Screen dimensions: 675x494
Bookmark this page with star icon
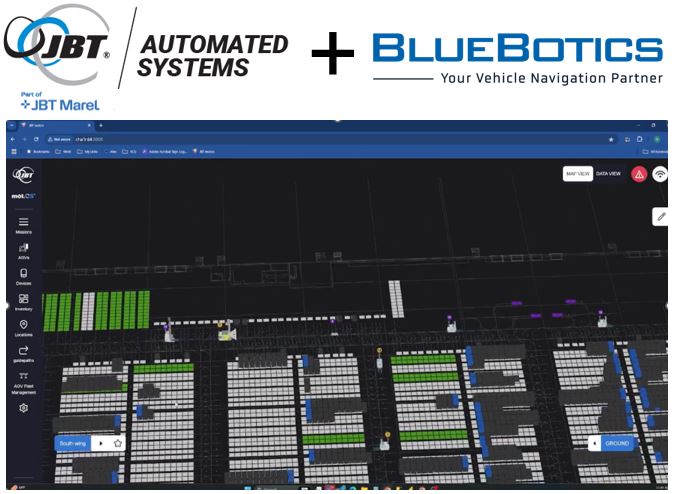(611, 138)
